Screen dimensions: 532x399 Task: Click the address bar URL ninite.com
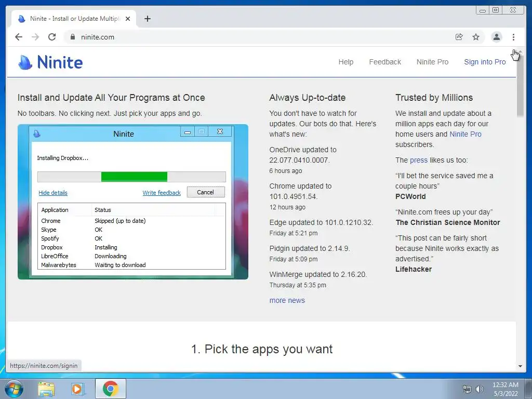coord(97,37)
